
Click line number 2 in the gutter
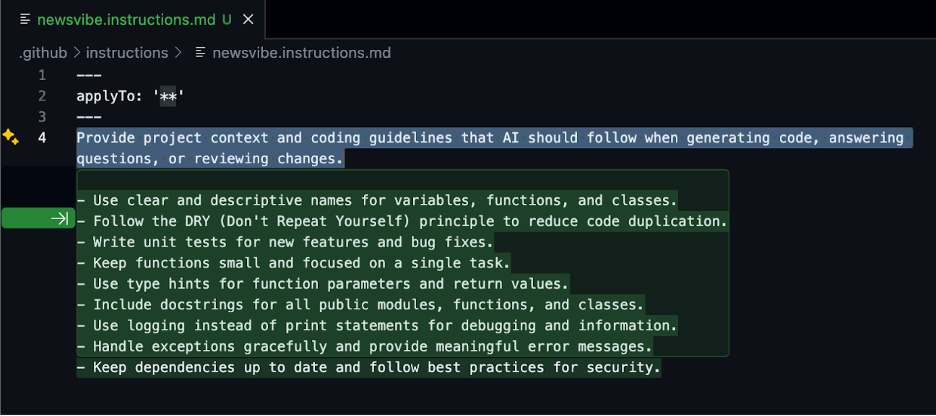42,96
